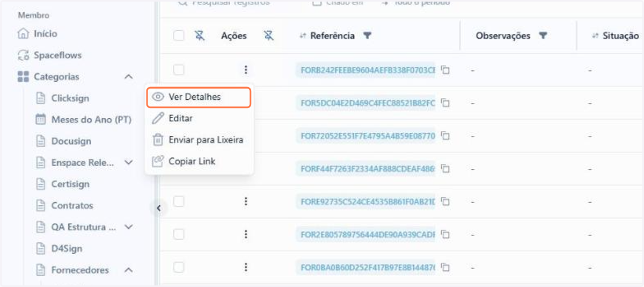Tick checkbox for row FOR2E805789756444

coord(179,234)
